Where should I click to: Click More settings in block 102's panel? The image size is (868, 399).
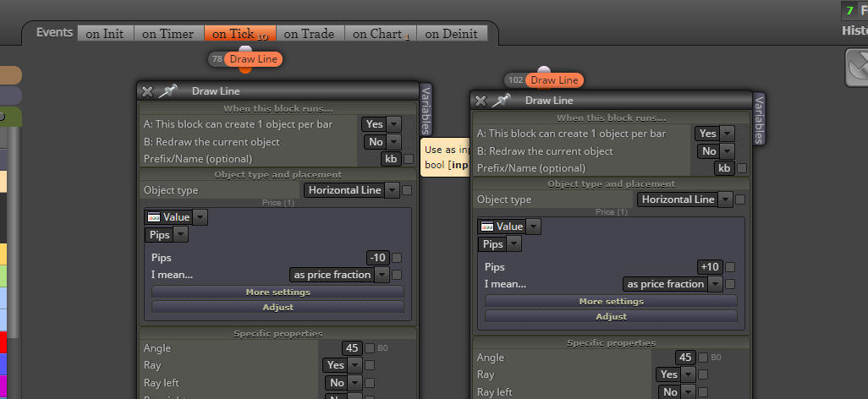coord(611,302)
